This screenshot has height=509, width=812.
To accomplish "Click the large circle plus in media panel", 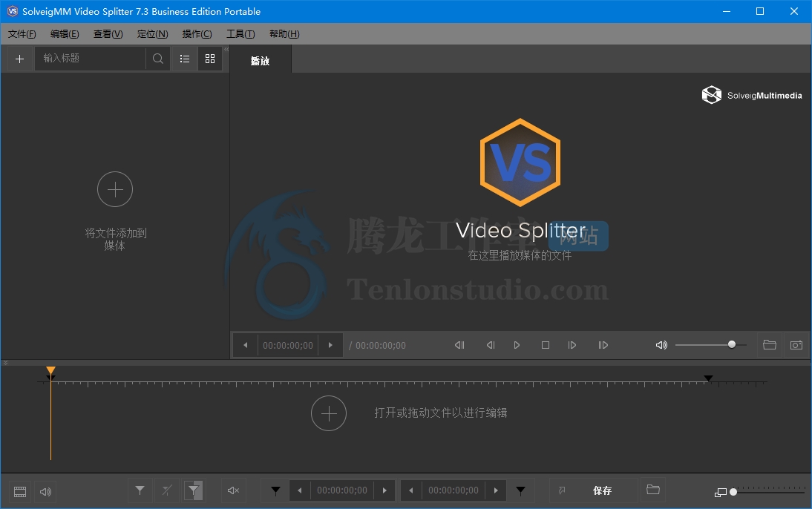I will tap(115, 189).
